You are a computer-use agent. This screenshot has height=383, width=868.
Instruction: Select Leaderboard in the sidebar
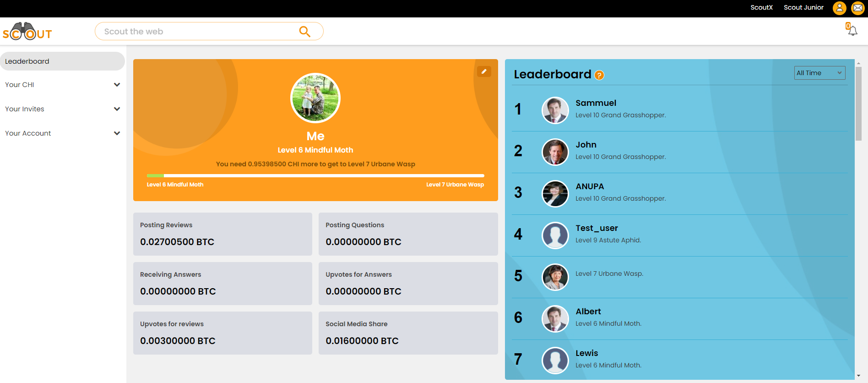(x=62, y=61)
